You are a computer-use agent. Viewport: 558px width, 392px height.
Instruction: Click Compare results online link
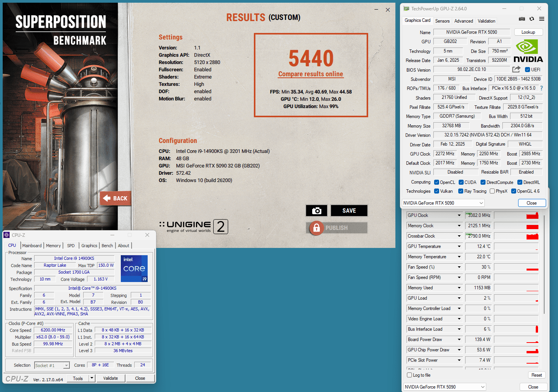click(311, 74)
